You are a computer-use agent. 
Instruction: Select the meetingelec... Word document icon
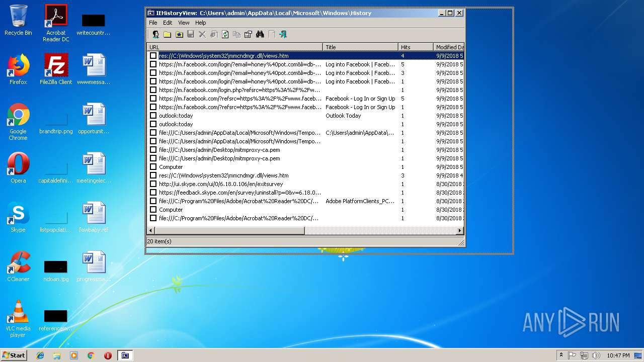94,168
